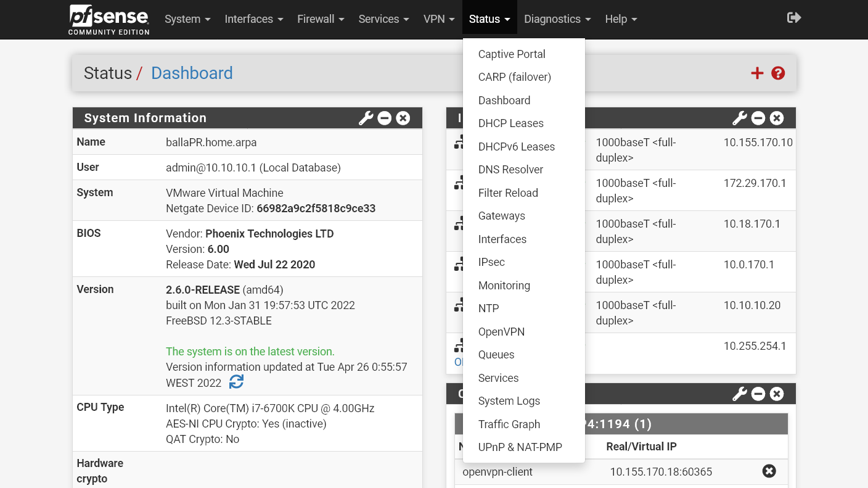The image size is (868, 488).
Task: Select DHCP Leases from the Status menu
Action: (511, 123)
